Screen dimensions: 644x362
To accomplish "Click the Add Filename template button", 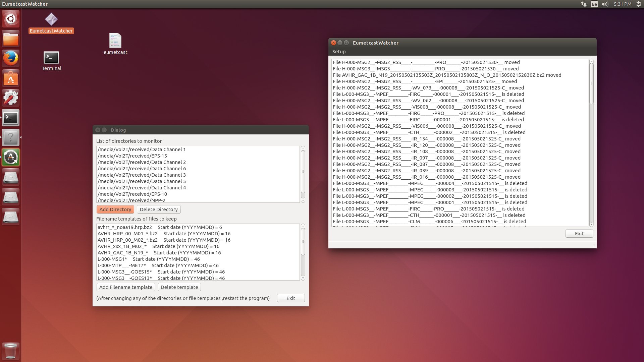I will tap(126, 287).
